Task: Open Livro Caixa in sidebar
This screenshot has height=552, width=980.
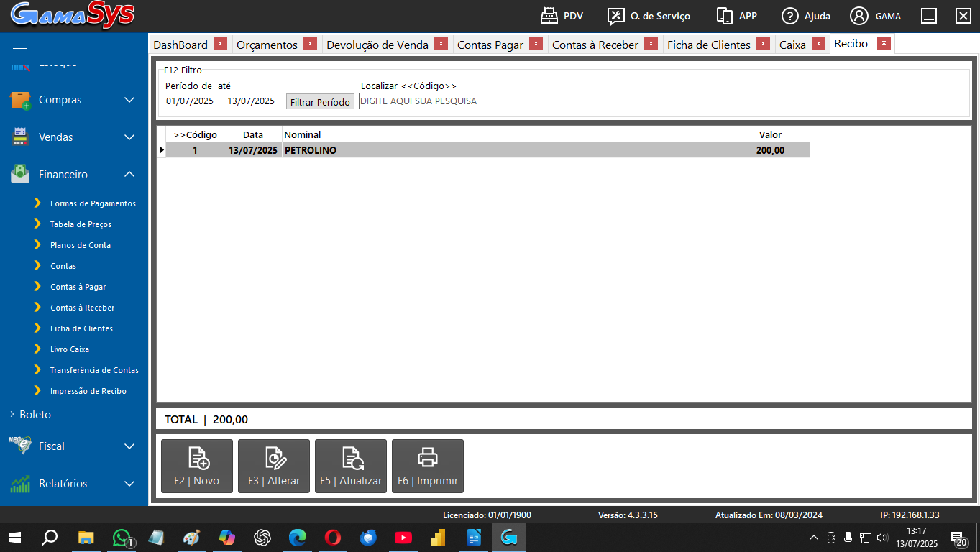Action: coord(70,349)
